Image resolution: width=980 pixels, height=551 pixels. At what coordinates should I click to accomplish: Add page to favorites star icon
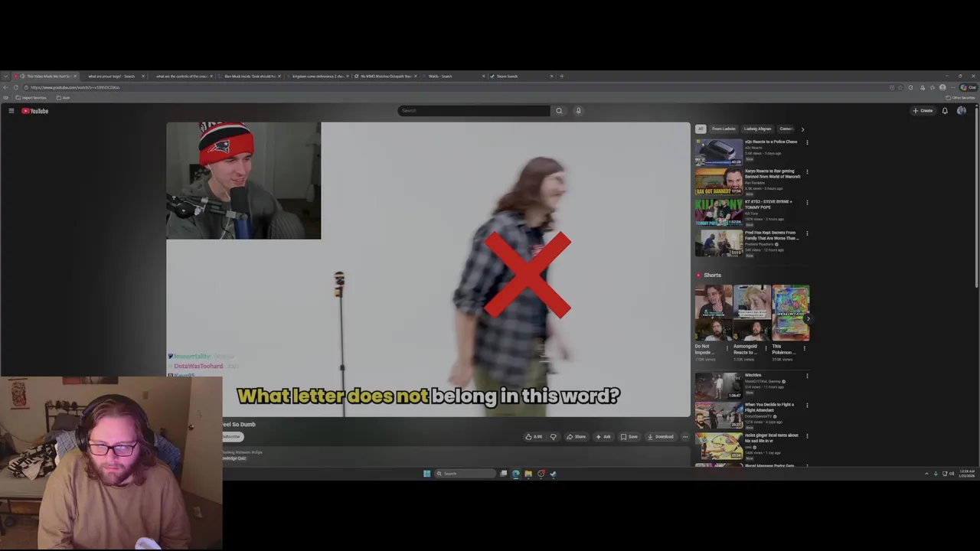(900, 87)
